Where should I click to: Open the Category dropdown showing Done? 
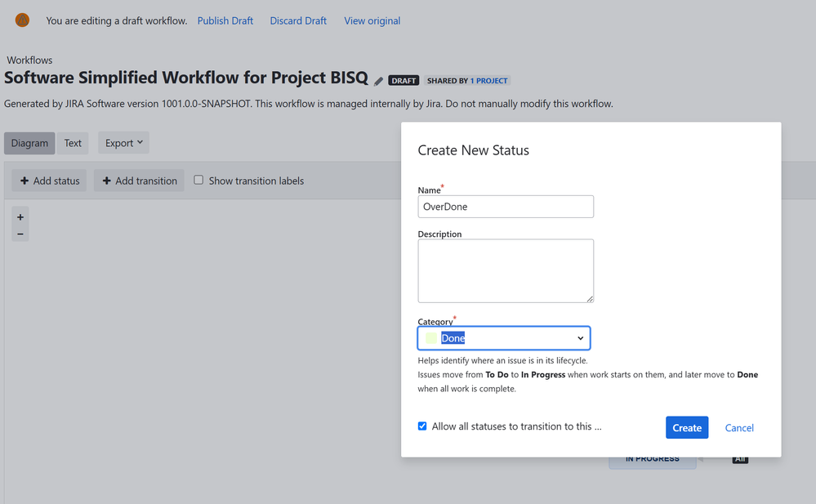point(504,338)
